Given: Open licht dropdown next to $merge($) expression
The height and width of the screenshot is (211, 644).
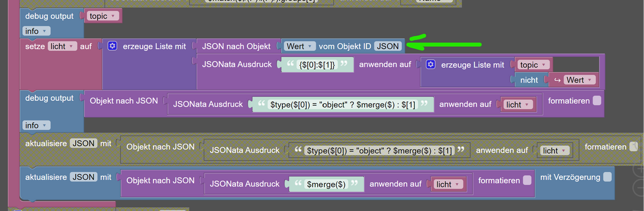Looking at the screenshot, I should pyautogui.click(x=448, y=184).
